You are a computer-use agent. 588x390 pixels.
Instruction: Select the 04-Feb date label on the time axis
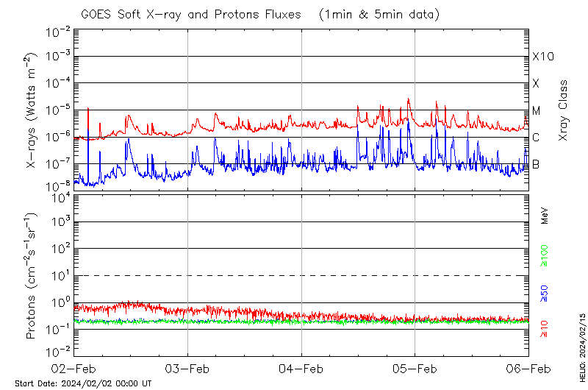[301, 368]
